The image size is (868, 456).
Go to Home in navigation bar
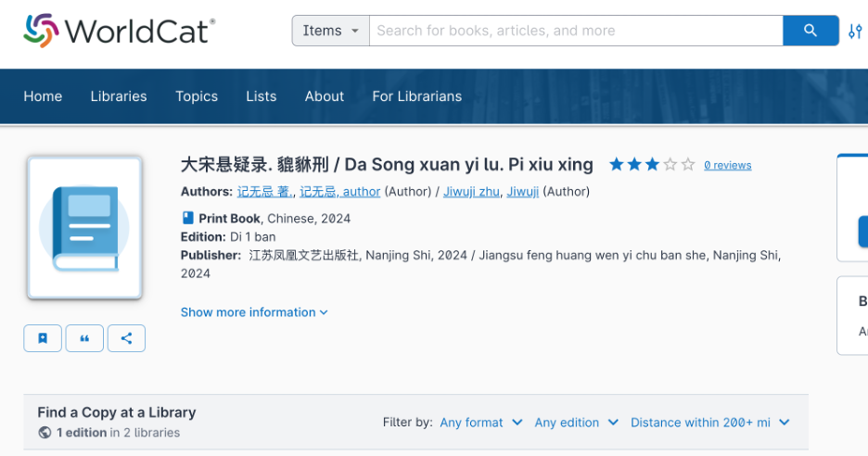[43, 96]
